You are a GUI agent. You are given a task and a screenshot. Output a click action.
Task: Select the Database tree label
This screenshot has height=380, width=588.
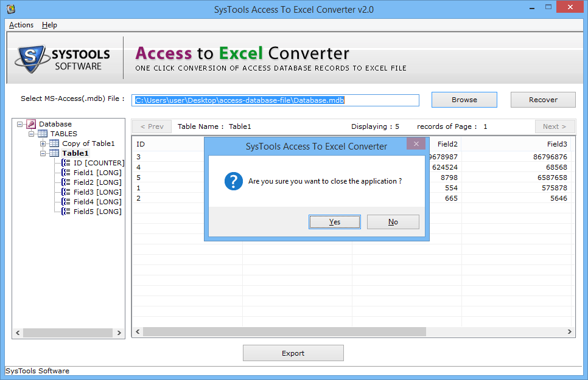(55, 124)
